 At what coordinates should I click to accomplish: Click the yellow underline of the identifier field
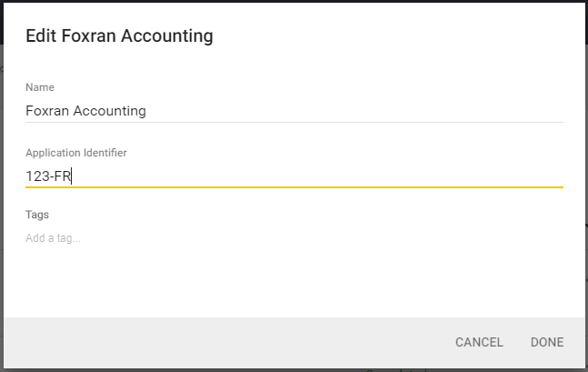point(294,186)
